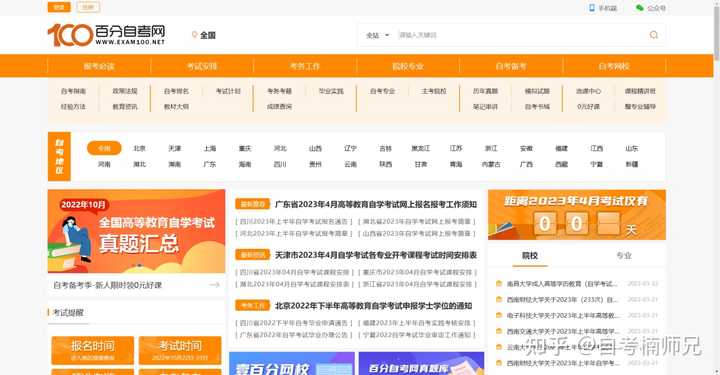Select 天津 region

(x=174, y=148)
